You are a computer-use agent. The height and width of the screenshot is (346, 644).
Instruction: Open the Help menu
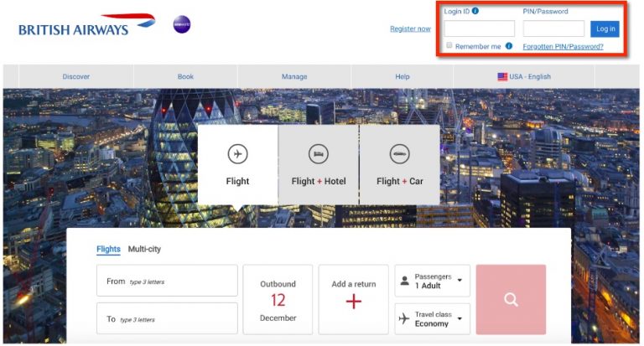pyautogui.click(x=402, y=77)
